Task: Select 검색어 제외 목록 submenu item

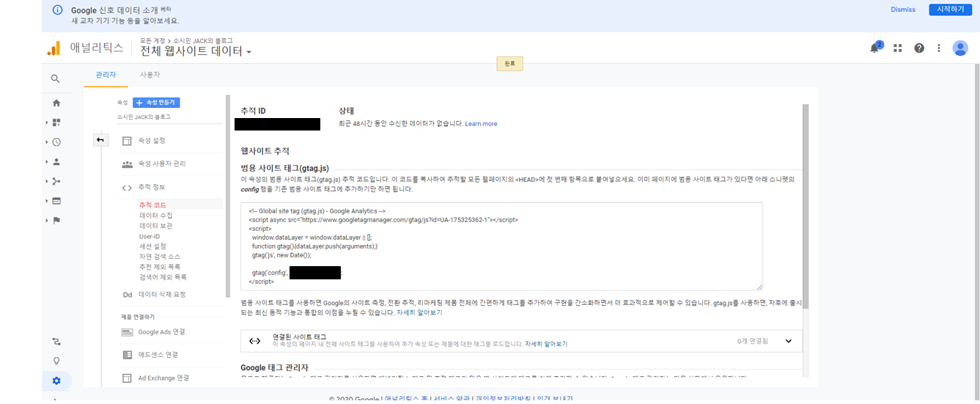Action: 163,277
